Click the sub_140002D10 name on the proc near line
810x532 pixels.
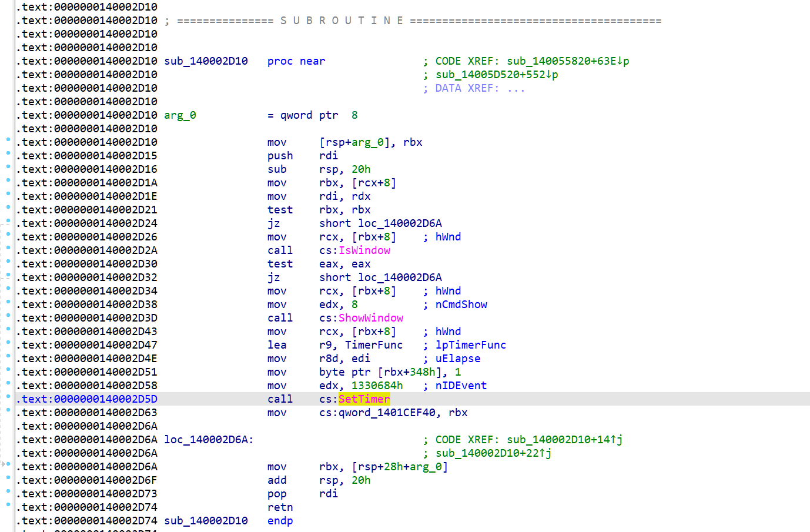[206, 61]
